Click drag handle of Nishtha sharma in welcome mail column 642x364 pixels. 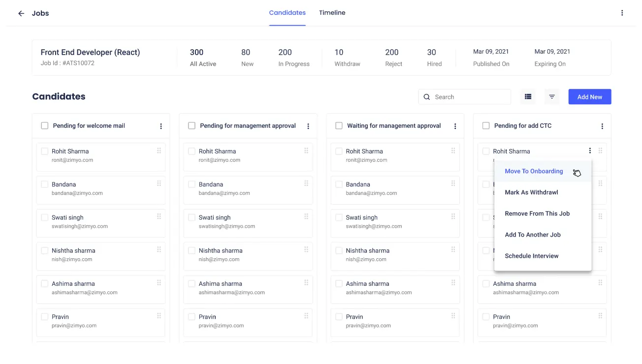(159, 249)
